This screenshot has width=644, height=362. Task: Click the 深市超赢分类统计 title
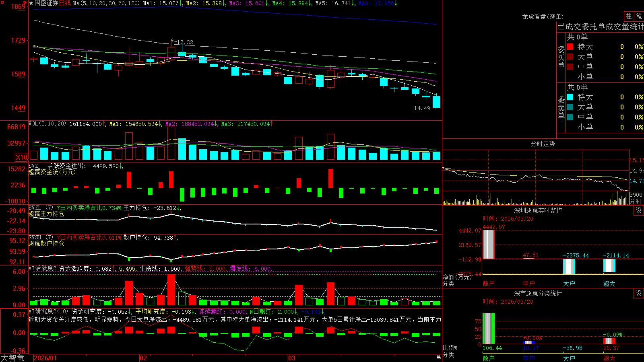[x=538, y=293]
